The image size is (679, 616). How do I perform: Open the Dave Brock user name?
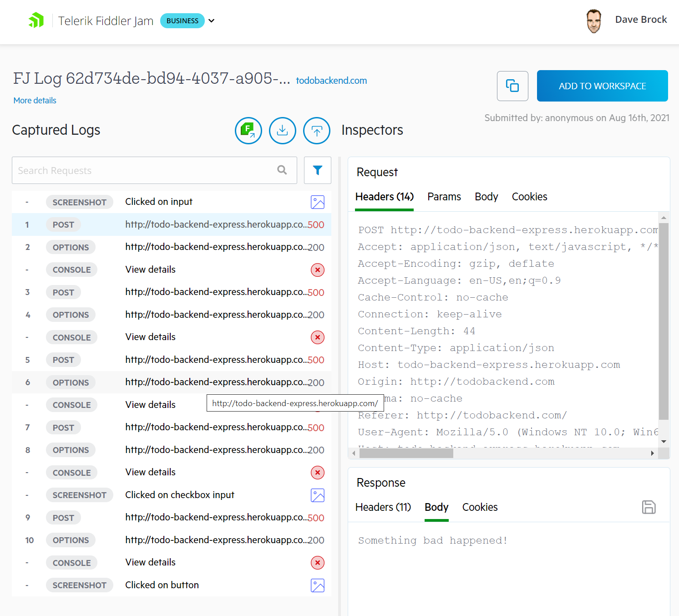click(x=641, y=20)
